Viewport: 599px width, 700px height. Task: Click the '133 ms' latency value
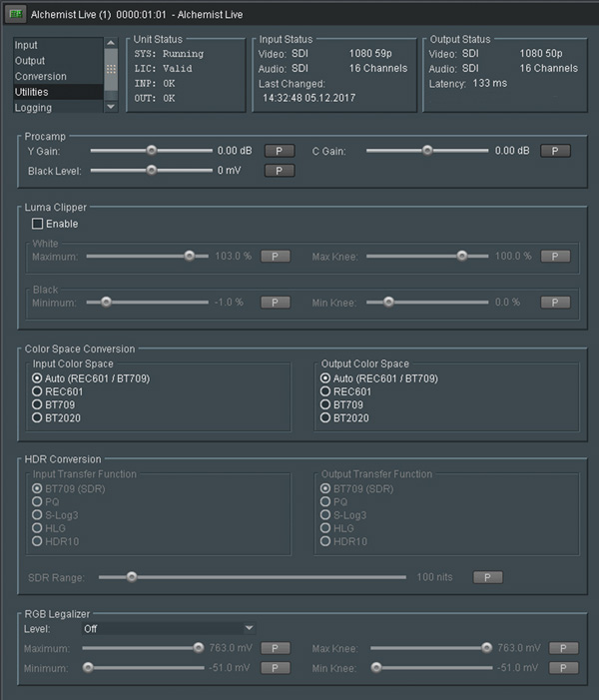[489, 84]
